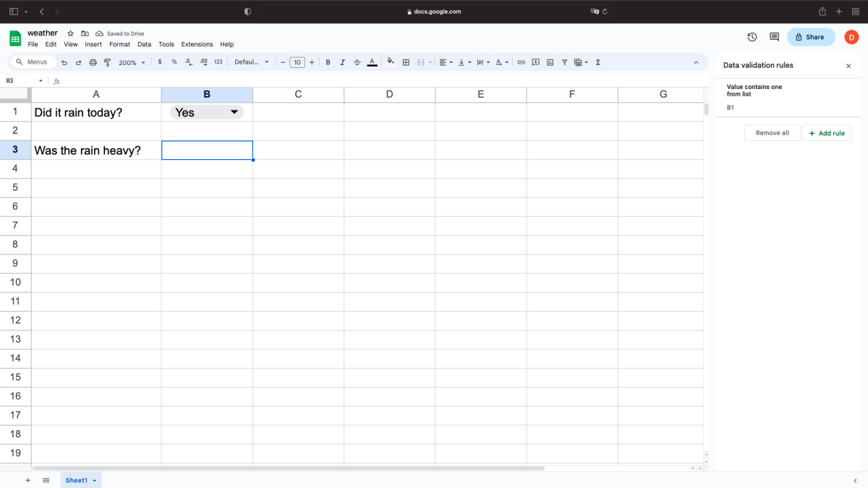Open version history clock icon
868x488 pixels.
click(752, 37)
